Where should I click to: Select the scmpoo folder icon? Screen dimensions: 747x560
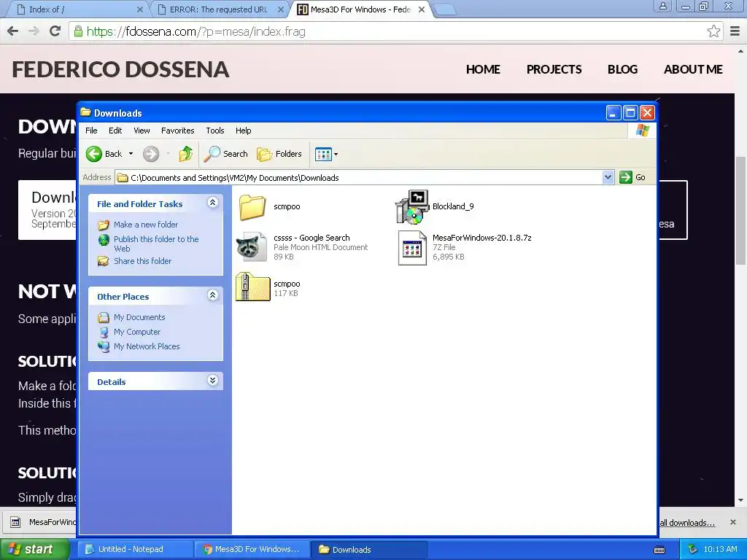click(x=252, y=207)
